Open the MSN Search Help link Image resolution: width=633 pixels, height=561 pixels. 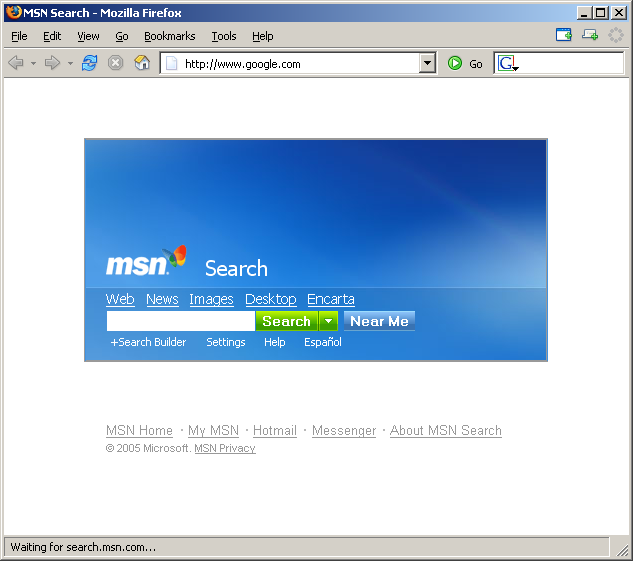275,342
